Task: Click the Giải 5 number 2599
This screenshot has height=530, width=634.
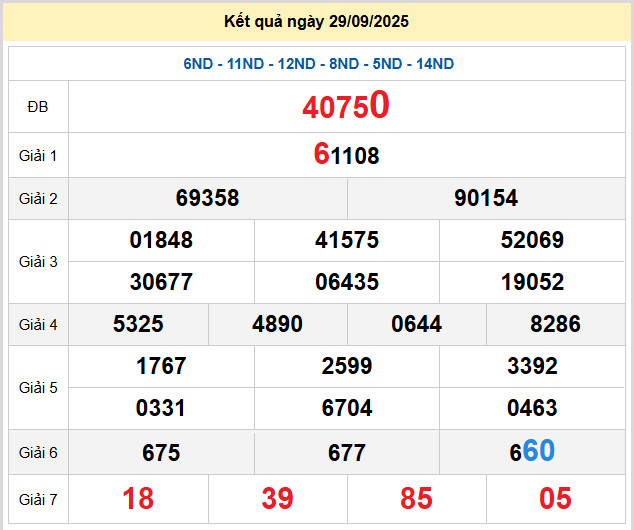Action: pyautogui.click(x=346, y=366)
